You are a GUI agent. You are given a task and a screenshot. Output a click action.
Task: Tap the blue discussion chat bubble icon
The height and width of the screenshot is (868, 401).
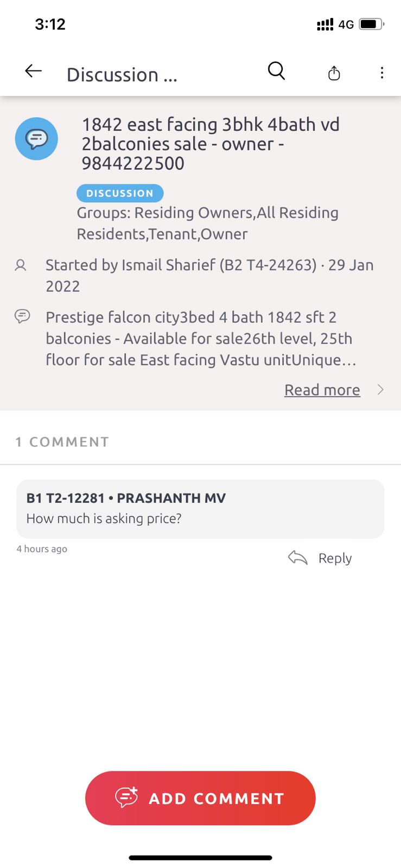(36, 139)
